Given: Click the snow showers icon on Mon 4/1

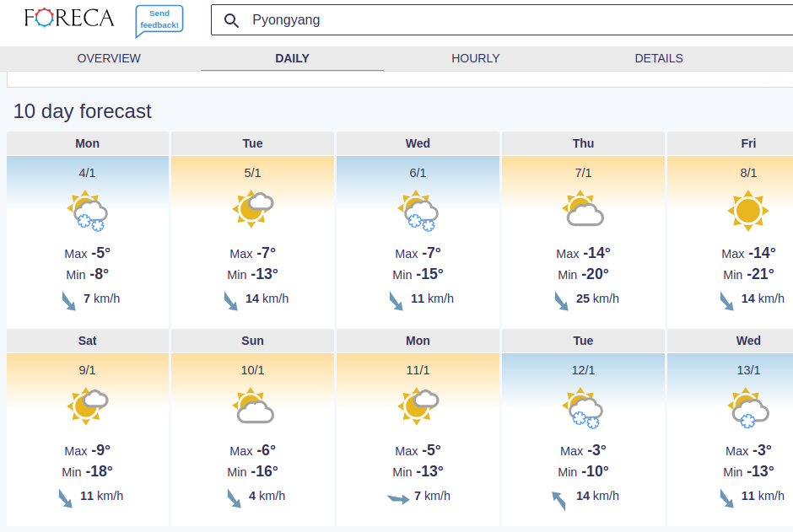Looking at the screenshot, I should [x=87, y=211].
